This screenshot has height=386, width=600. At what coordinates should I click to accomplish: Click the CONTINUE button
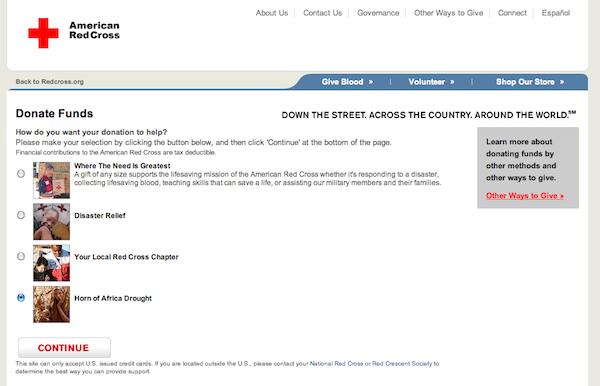[x=64, y=347]
